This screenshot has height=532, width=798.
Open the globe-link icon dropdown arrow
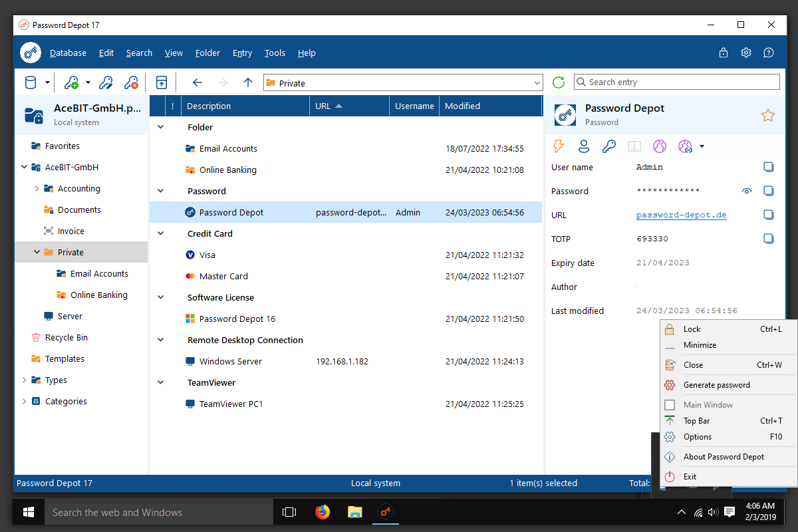(702, 146)
